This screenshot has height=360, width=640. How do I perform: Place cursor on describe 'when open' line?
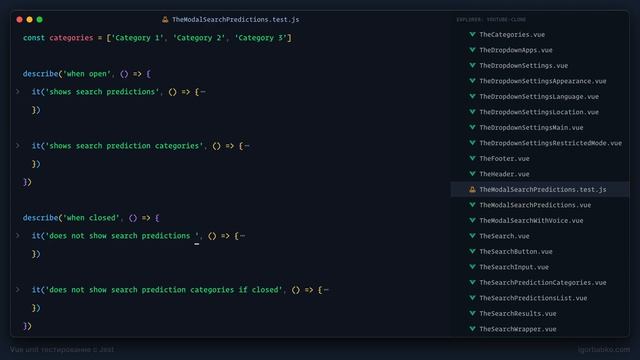[x=87, y=74]
